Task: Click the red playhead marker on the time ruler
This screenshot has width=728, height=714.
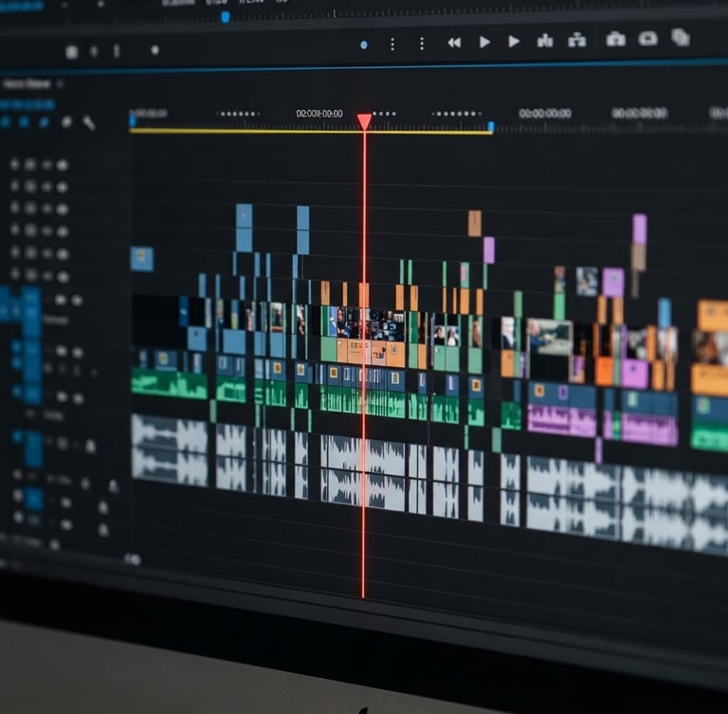Action: pos(364,121)
